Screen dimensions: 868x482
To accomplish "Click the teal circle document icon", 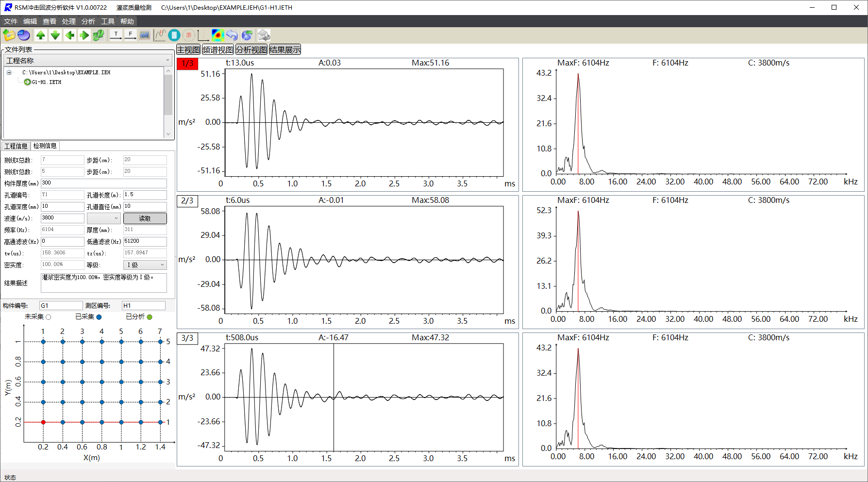I will point(174,35).
